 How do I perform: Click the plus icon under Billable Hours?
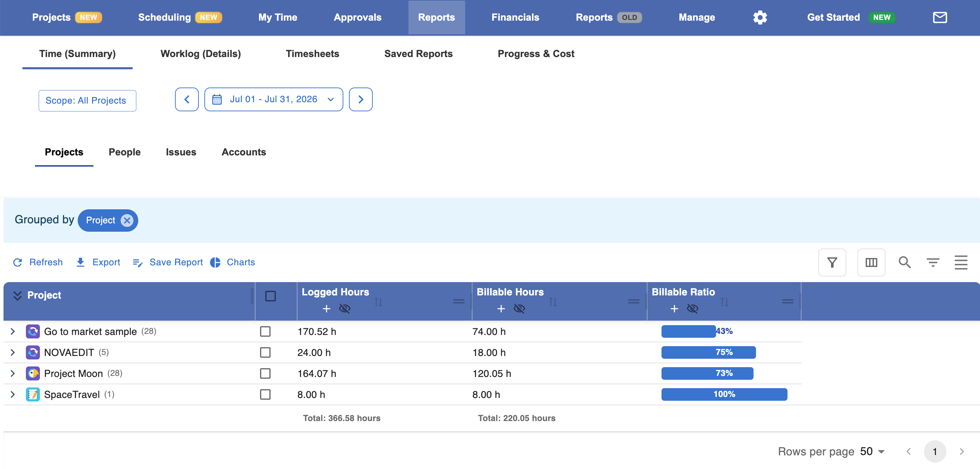pos(501,308)
